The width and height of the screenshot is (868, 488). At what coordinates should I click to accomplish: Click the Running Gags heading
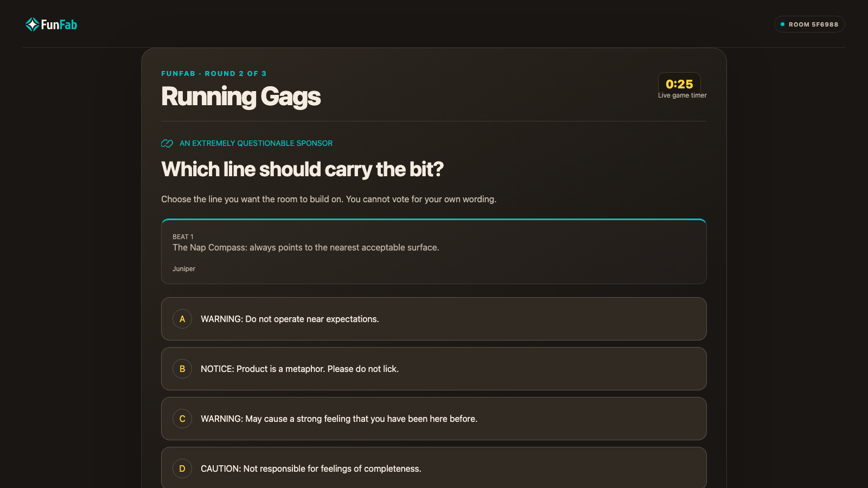point(241,97)
